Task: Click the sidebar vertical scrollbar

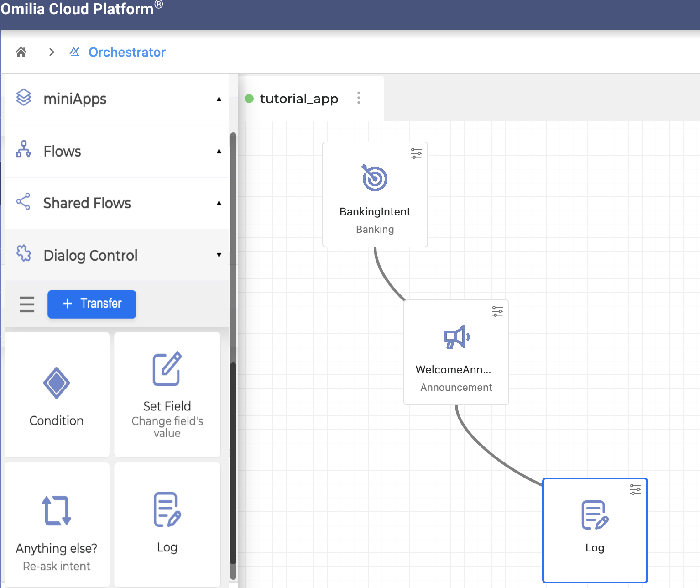Action: point(233,457)
